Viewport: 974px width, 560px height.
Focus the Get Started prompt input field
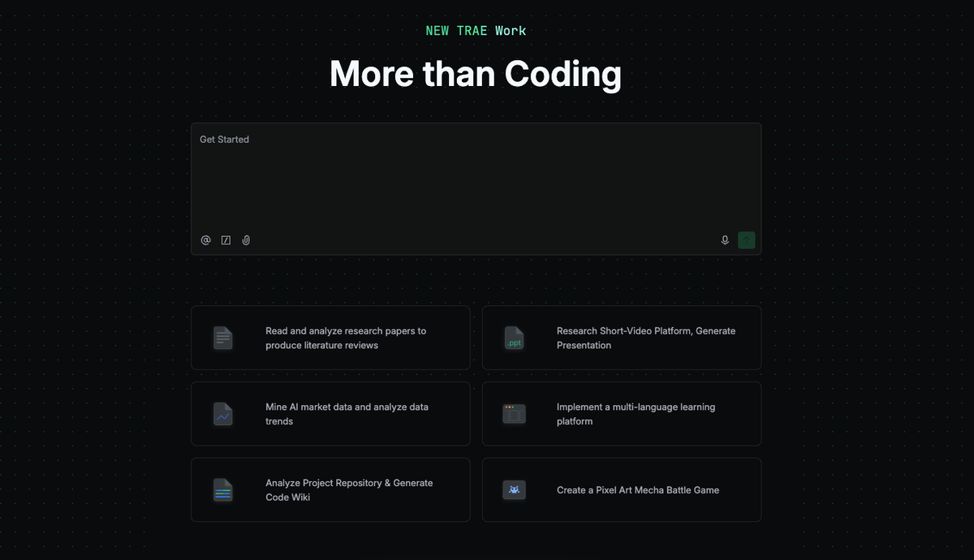[x=476, y=189]
